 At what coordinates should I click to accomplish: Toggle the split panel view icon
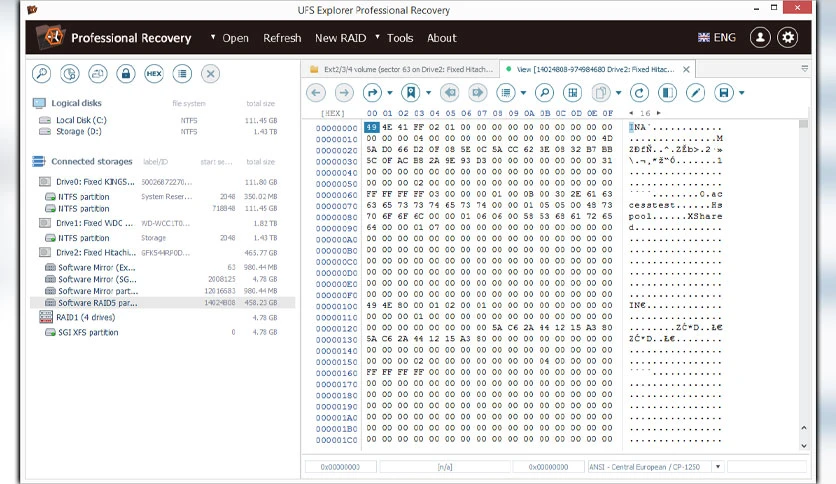click(667, 93)
